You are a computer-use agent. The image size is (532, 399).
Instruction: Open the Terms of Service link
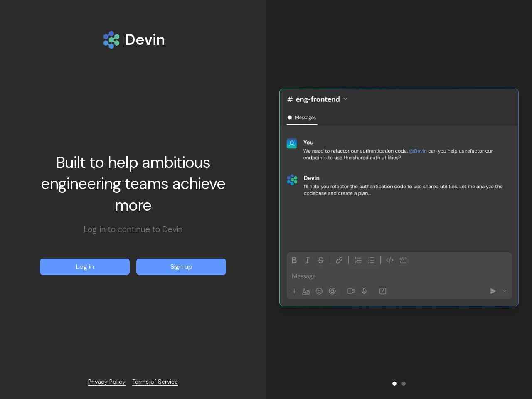155,382
